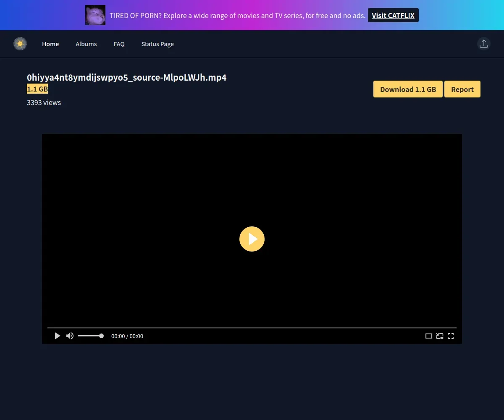
Task: Click the highlighted 1.1 GB size label
Action: pos(37,89)
